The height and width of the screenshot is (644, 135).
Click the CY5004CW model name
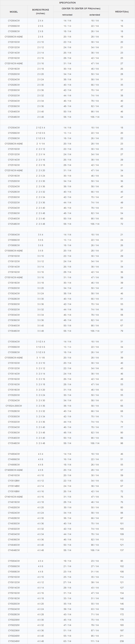pyautogui.click(x=14, y=561)
